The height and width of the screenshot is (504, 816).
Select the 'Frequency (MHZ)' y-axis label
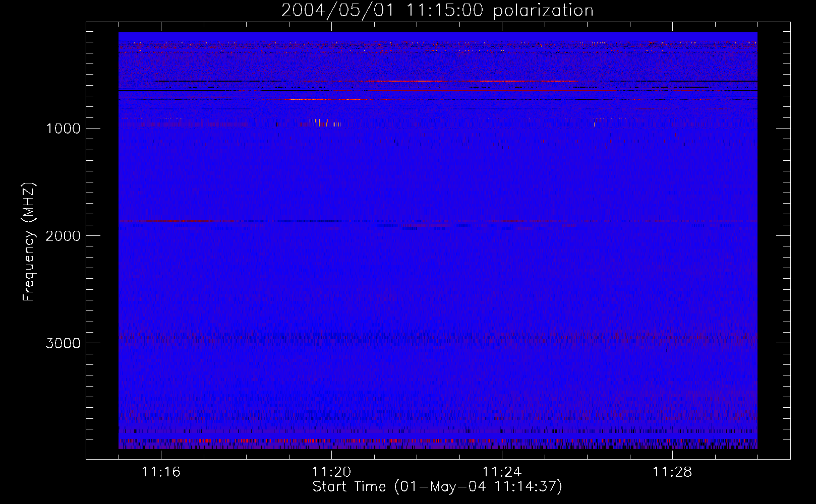pos(29,242)
